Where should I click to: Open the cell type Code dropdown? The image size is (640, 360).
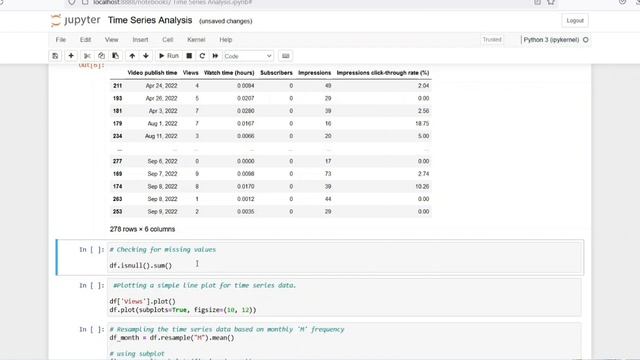(x=248, y=56)
